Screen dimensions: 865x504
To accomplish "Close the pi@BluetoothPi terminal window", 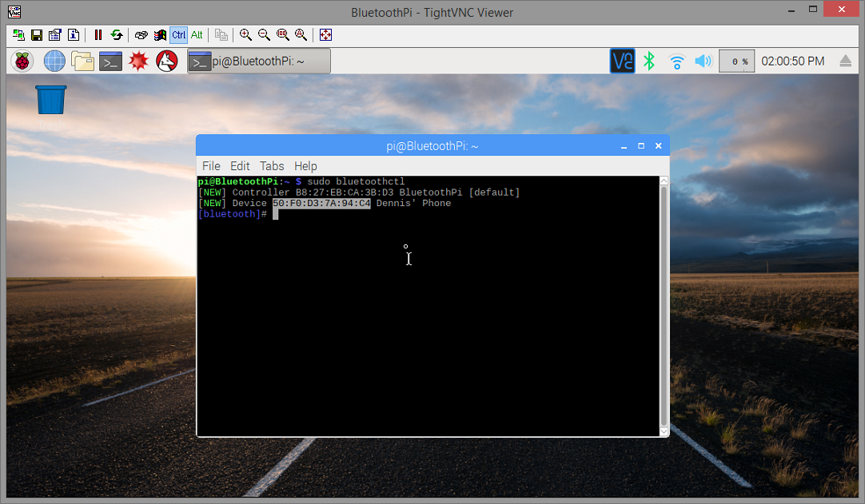I will 658,146.
